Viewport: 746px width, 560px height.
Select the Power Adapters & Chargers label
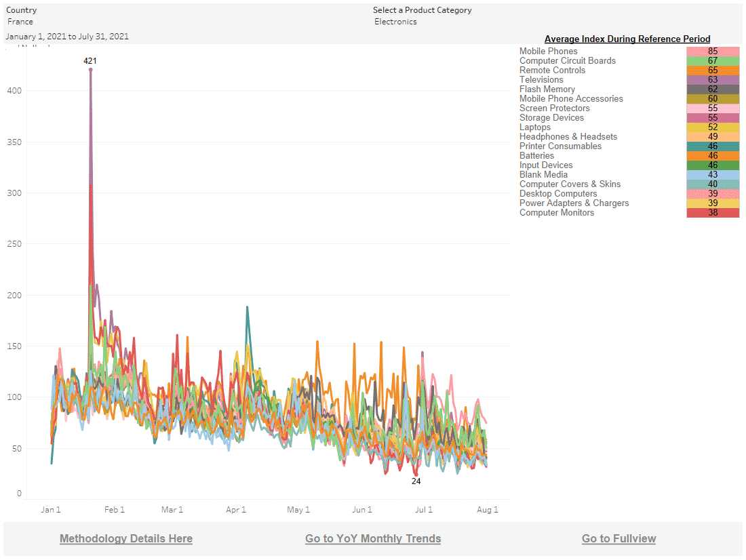pyautogui.click(x=574, y=203)
